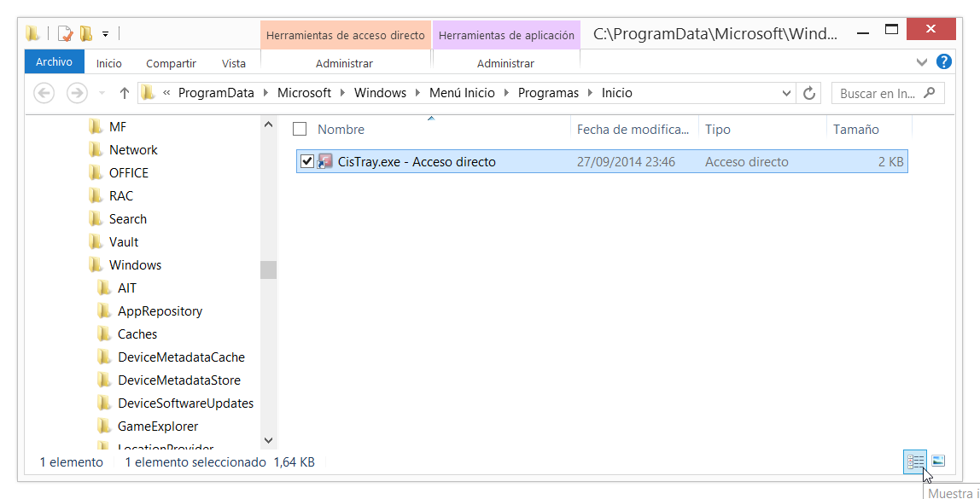This screenshot has height=499, width=980.
Task: Open the recent locations dropdown arrow
Action: 102,94
